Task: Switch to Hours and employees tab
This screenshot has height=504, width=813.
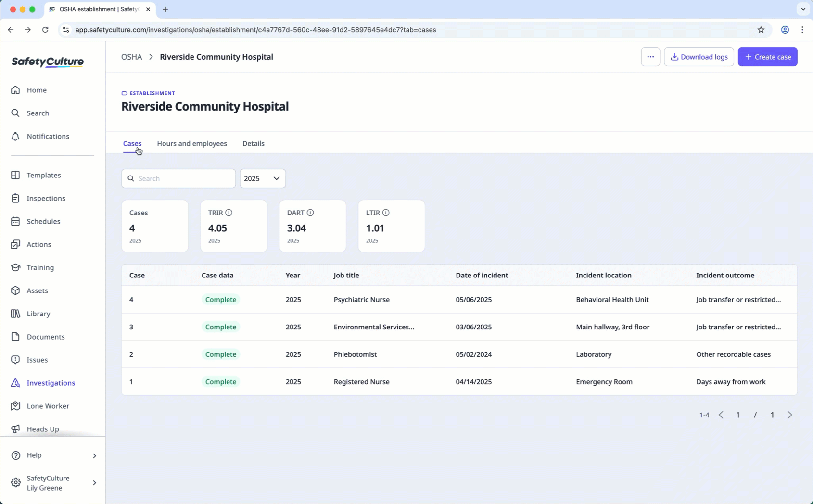Action: point(192,143)
